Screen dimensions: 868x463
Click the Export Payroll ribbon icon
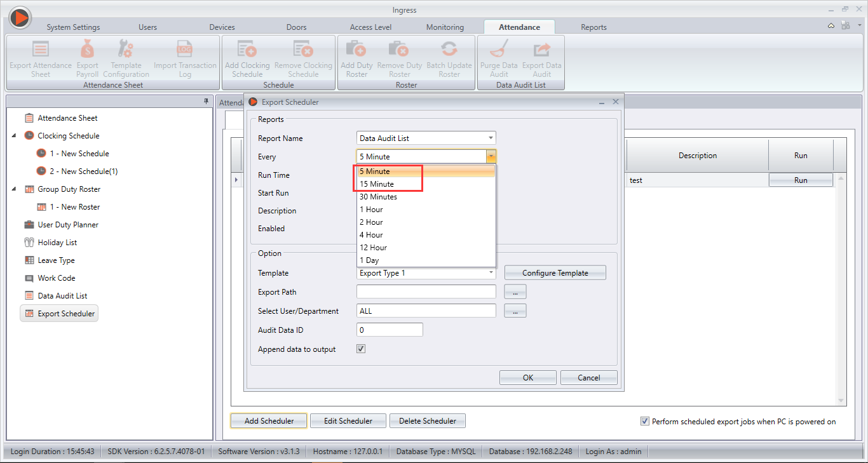pyautogui.click(x=87, y=50)
